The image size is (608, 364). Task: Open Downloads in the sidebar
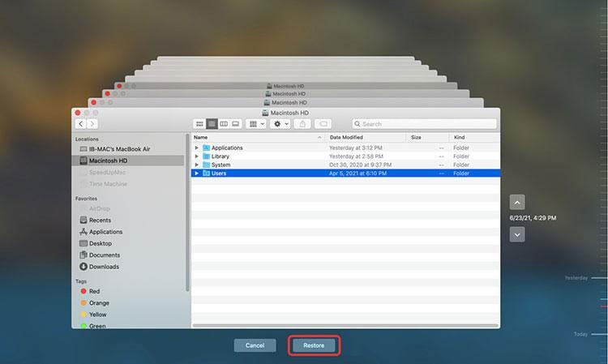104,267
